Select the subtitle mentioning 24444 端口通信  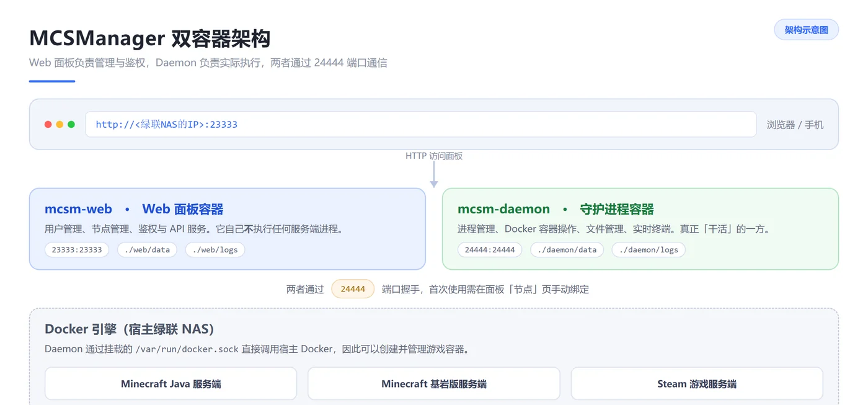pos(208,63)
